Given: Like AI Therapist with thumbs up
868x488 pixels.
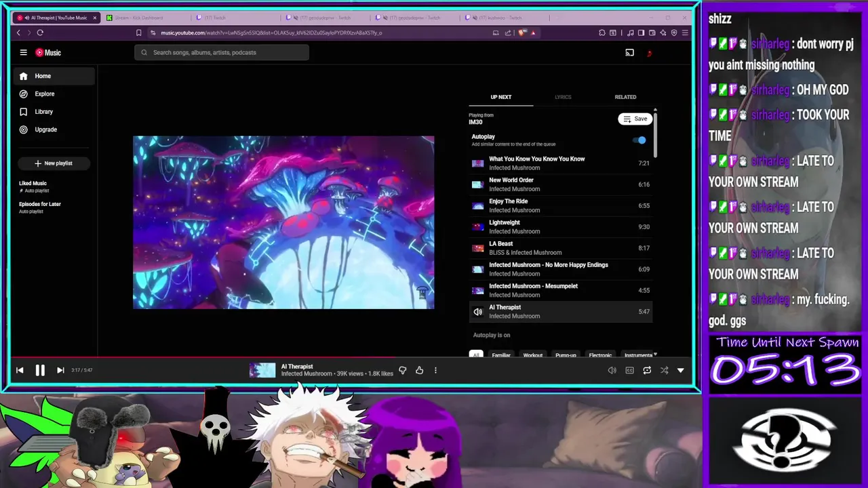Looking at the screenshot, I should 419,370.
